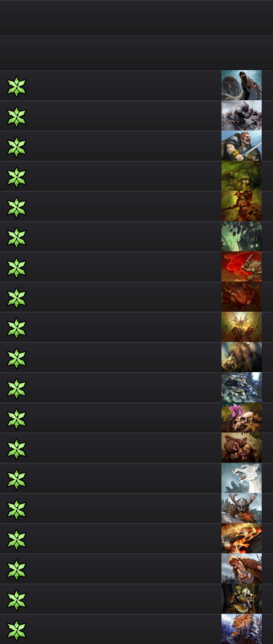Click leaf icon beside the orange tiger card
Screen dimensions: 273x644
click(17, 630)
